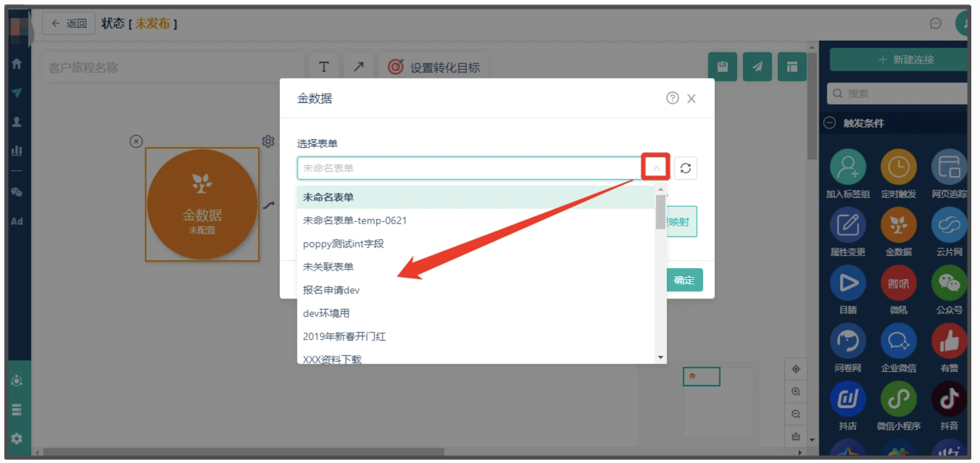This screenshot has height=463, width=980.
Task: Open 设置转化目标 settings
Action: [x=434, y=67]
